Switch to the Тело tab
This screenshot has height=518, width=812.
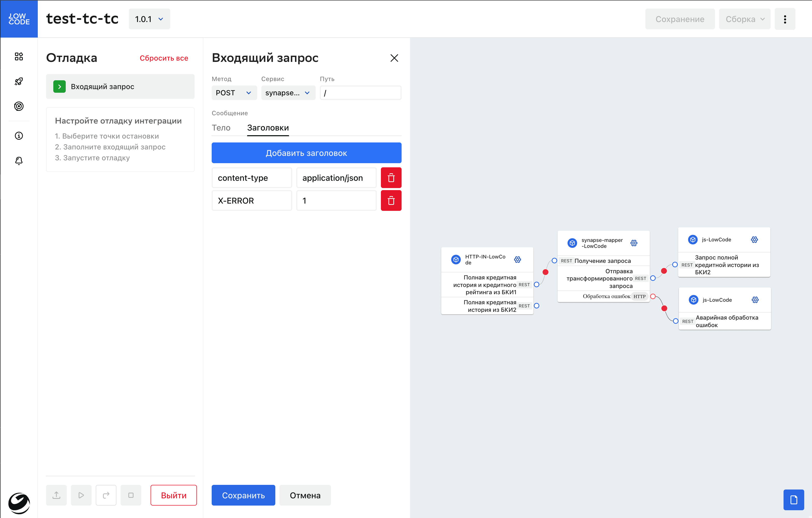click(x=221, y=128)
